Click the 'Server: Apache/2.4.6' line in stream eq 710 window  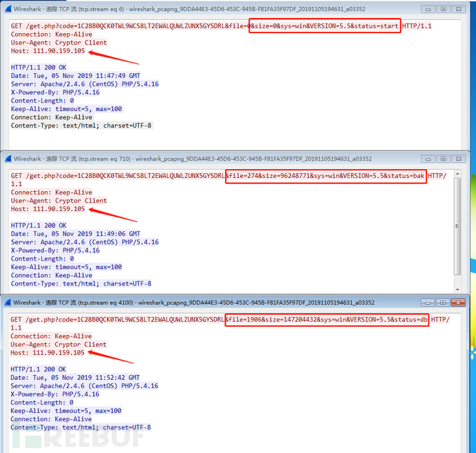(x=85, y=242)
